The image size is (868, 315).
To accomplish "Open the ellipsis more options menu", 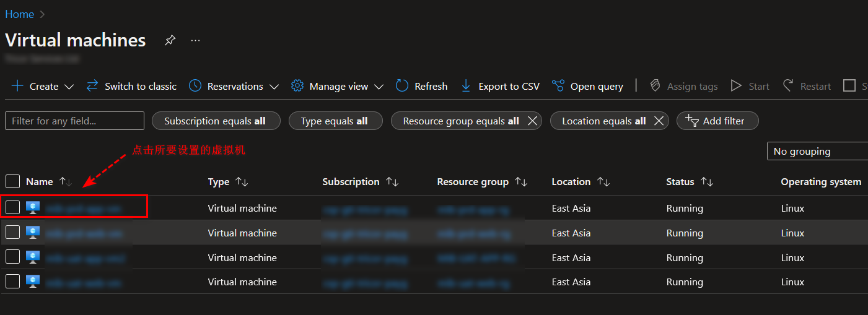I will pos(196,40).
